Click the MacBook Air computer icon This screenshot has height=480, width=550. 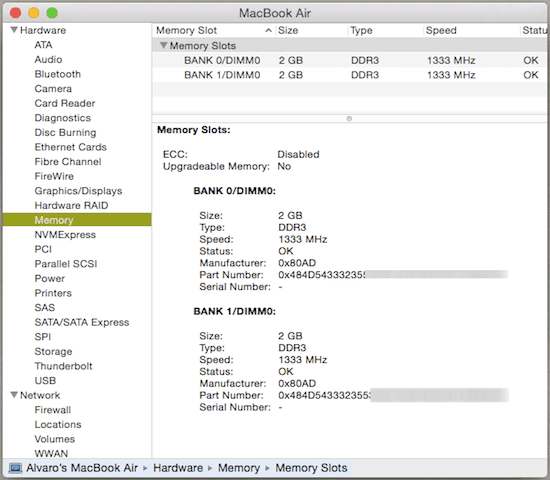tap(15, 468)
